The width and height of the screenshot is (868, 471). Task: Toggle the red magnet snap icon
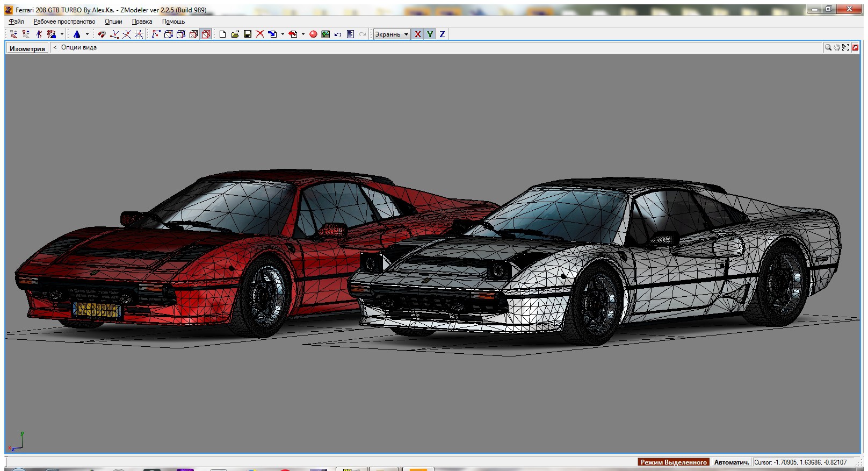point(102,34)
